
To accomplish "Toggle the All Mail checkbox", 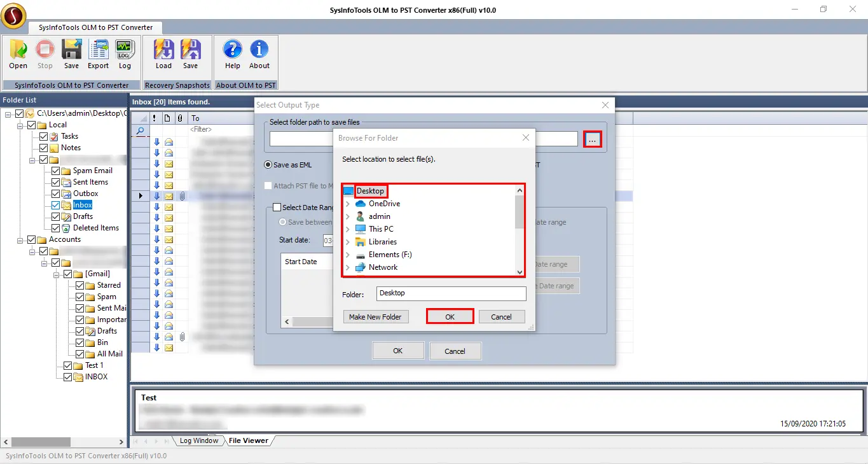I will (79, 354).
